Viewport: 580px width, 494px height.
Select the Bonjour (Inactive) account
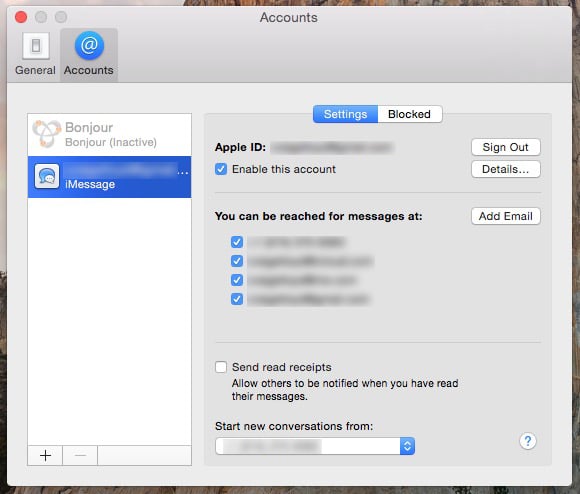coord(109,135)
